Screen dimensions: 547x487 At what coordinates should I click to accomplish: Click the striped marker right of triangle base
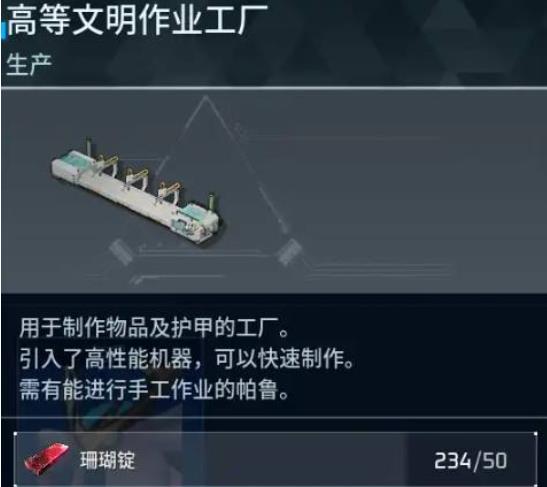pyautogui.click(x=289, y=252)
